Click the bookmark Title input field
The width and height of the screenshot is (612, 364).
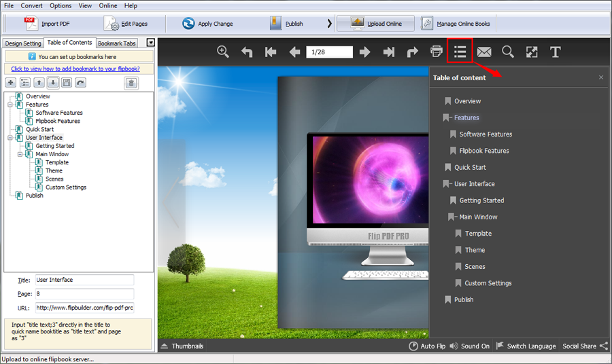[x=84, y=280]
